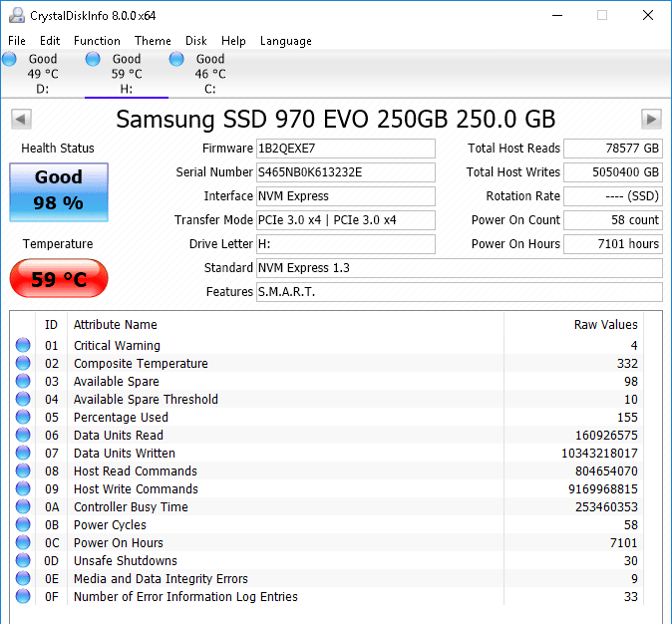Image resolution: width=672 pixels, height=624 pixels.
Task: Select the Composite Temperature attribute name
Action: click(141, 364)
